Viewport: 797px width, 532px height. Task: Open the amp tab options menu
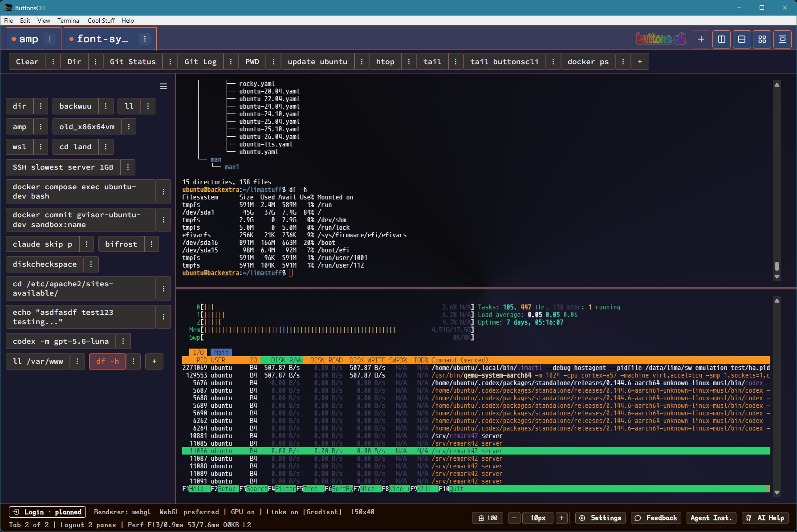pos(49,39)
